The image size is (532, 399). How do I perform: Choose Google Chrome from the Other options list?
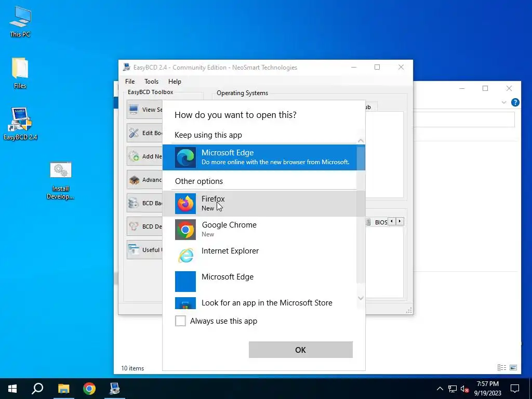(260, 229)
